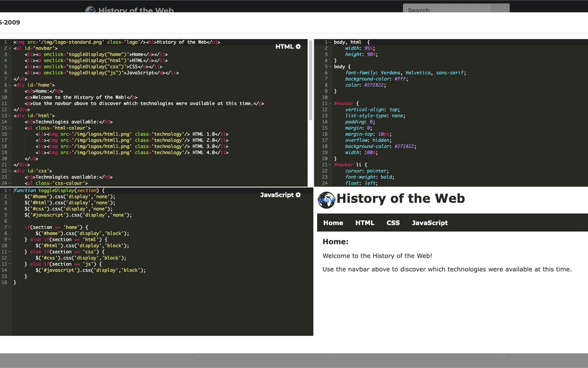The height and width of the screenshot is (368, 588).
Task: Click the $('#home').css display none JS line
Action: (70, 197)
